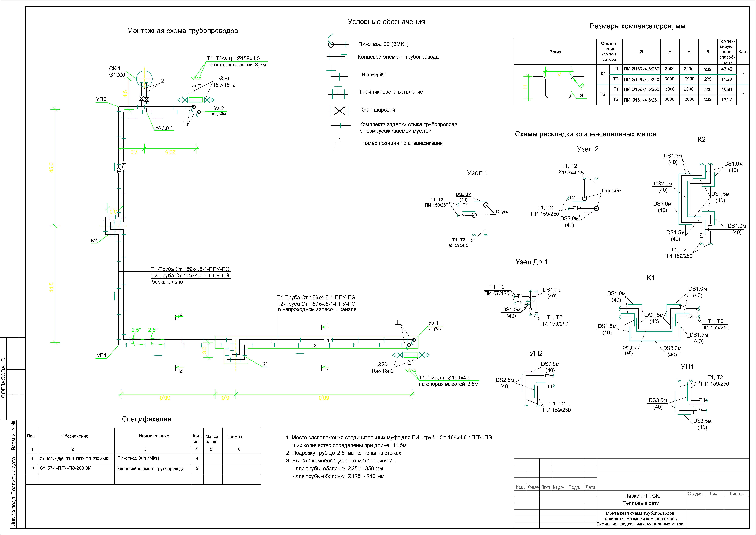Viewport: 756px width, 535px height.
Task: Select the Кран шаровой valve symbol in legend
Action: [x=339, y=111]
